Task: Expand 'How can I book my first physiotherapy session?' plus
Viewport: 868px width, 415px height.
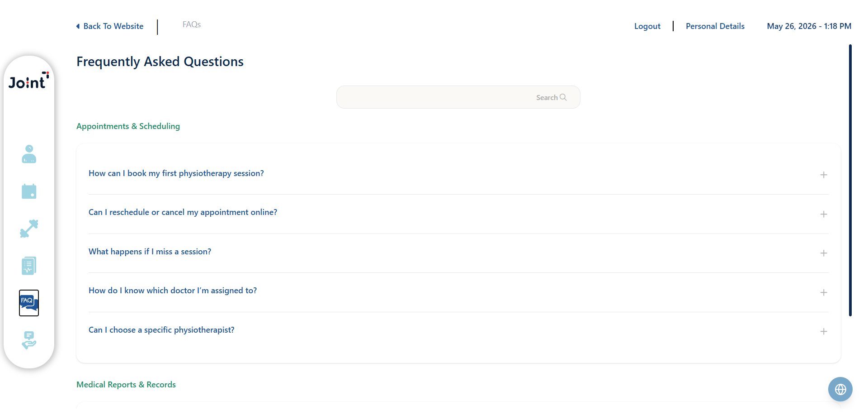Action: (824, 175)
